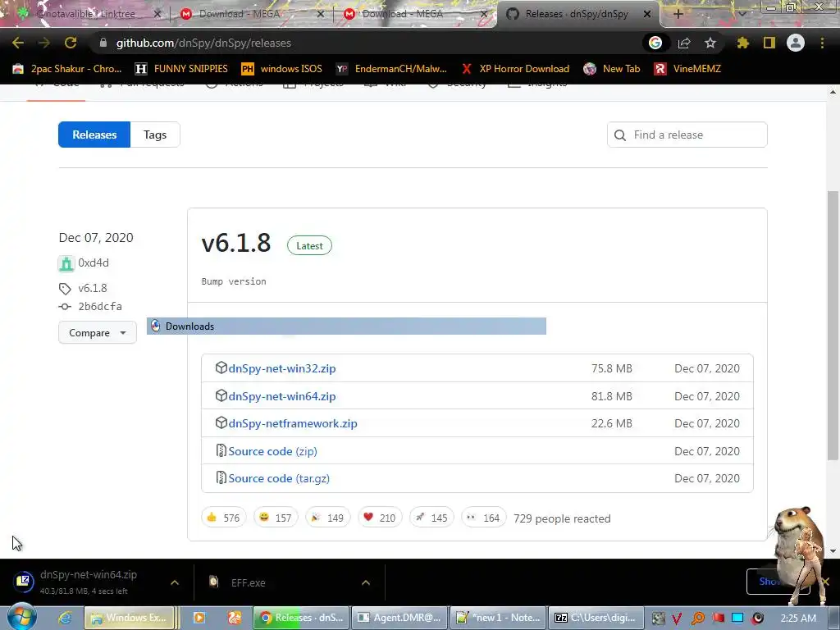Open the Agent.DMR taskbar item
This screenshot has height=630, width=840.
399,618
